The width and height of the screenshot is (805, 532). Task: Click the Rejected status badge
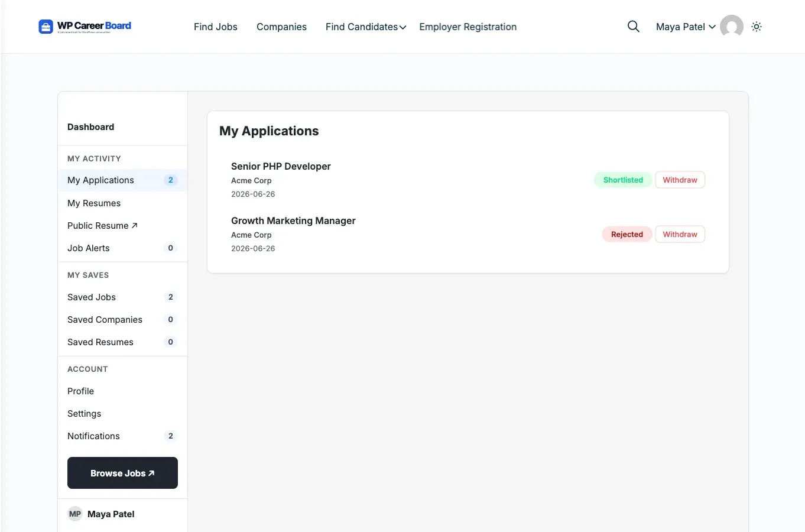pos(627,234)
